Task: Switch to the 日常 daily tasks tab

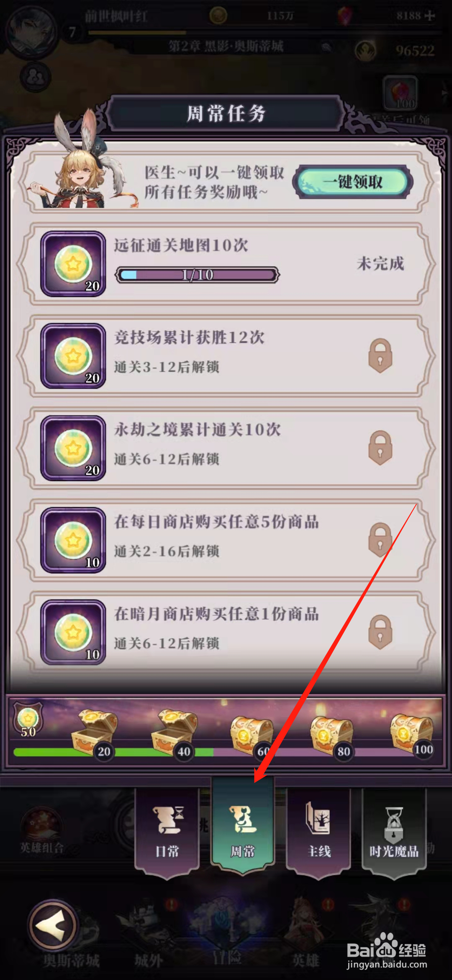Action: [167, 831]
